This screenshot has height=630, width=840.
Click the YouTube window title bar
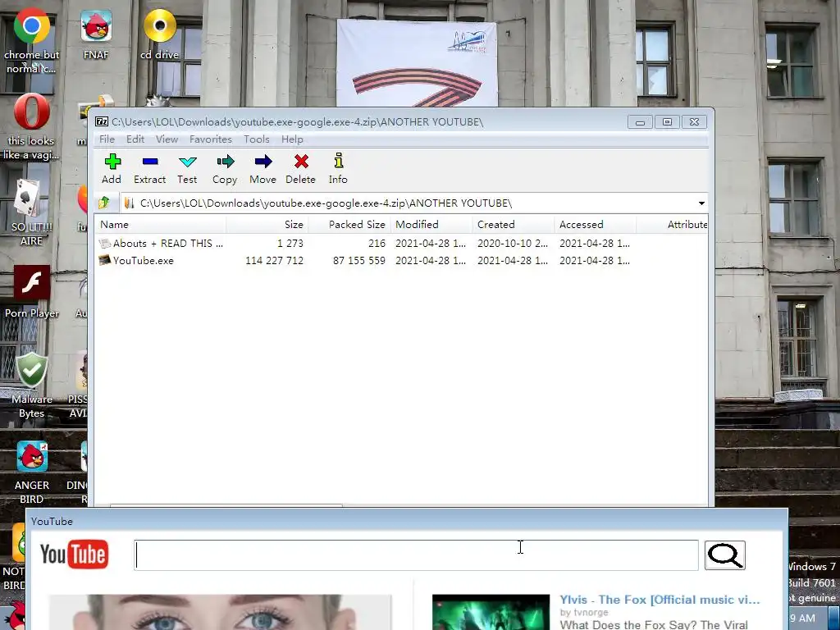[407, 521]
